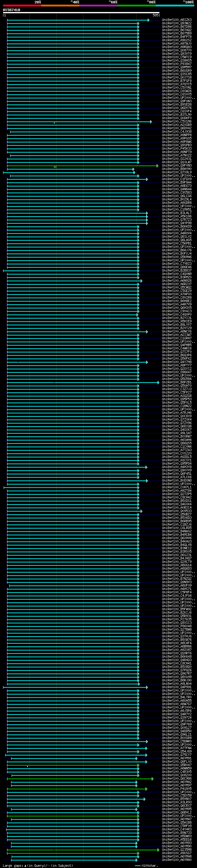Click the hit label UniRef100_A4RUV4
This screenshot has width=197, height=868.
[177, 233]
